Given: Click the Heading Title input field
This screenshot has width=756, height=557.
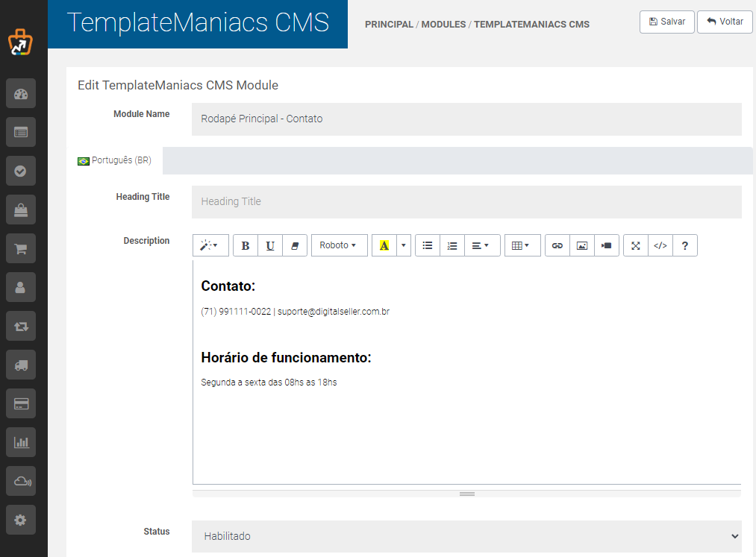Looking at the screenshot, I should pyautogui.click(x=466, y=202).
